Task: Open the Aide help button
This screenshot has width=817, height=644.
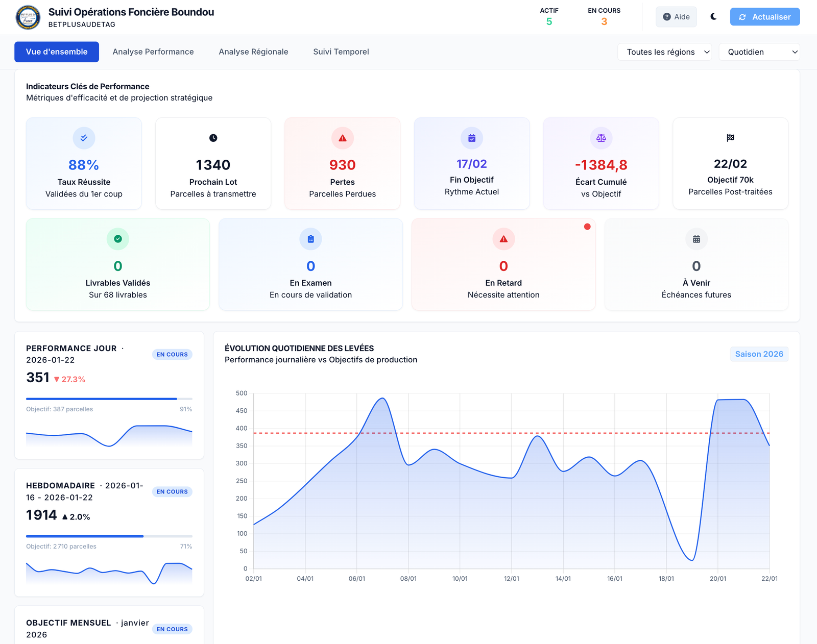Action: pyautogui.click(x=676, y=17)
